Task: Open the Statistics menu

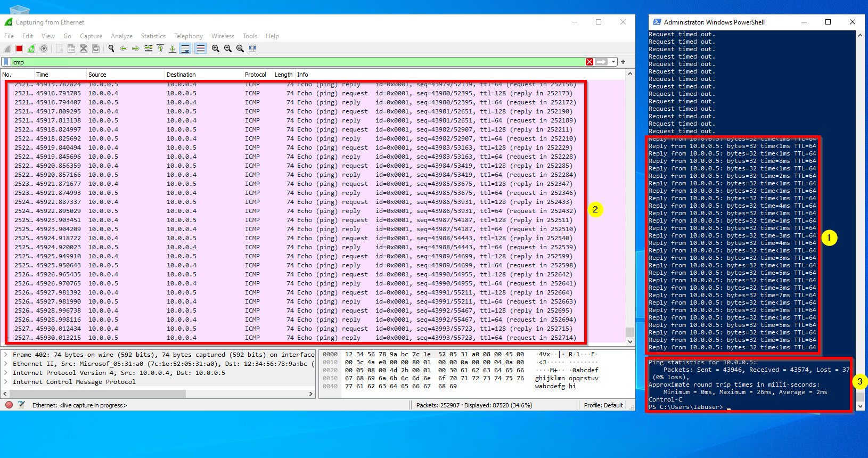Action: click(153, 36)
